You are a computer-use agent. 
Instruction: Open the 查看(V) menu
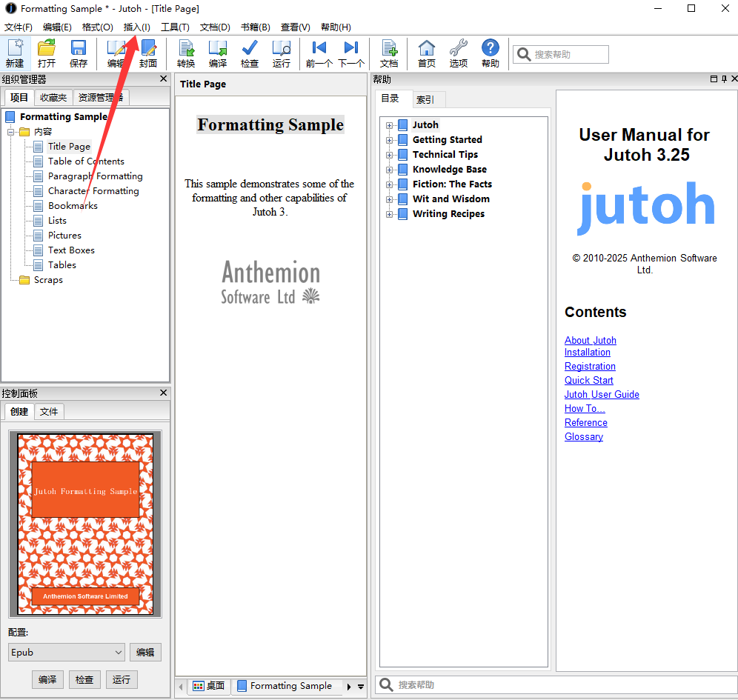295,27
